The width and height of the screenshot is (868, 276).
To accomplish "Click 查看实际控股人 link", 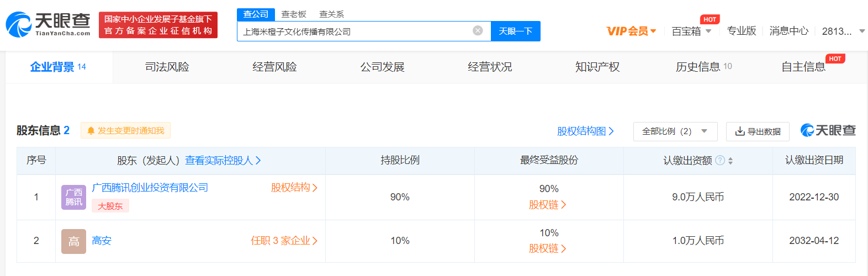I will [x=223, y=160].
